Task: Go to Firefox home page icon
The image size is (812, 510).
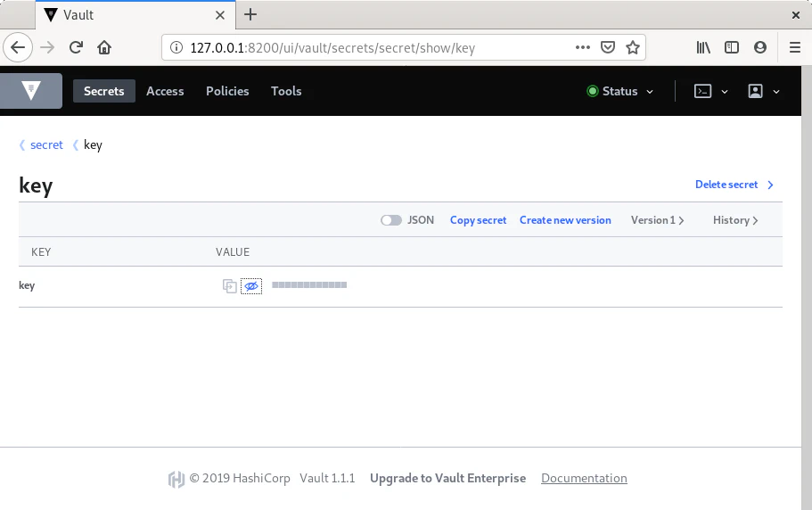Action: [x=104, y=47]
